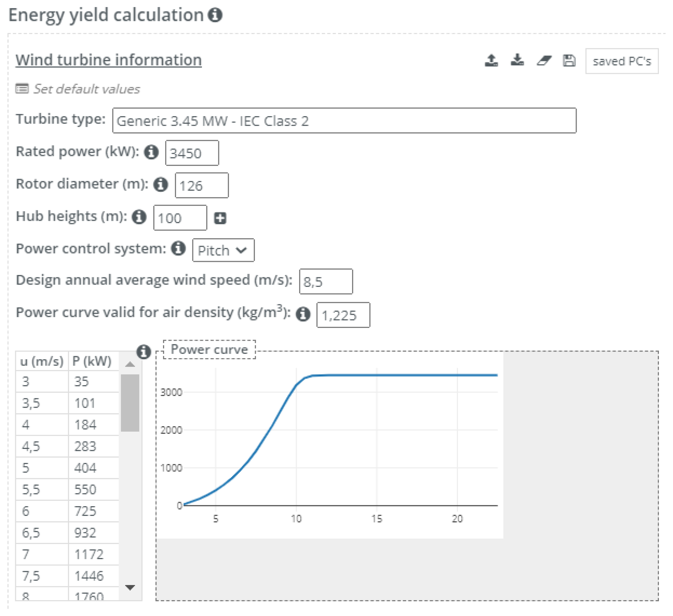This screenshot has height=616, width=673.
Task: Open the saved PC's list
Action: [621, 61]
